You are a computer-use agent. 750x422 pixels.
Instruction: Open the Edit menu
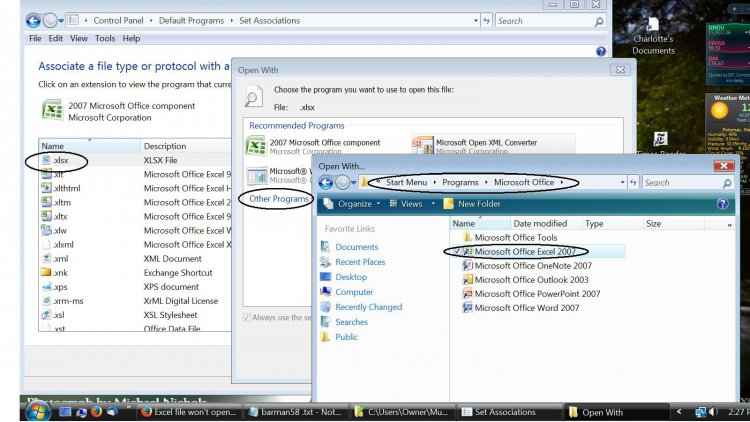point(55,38)
